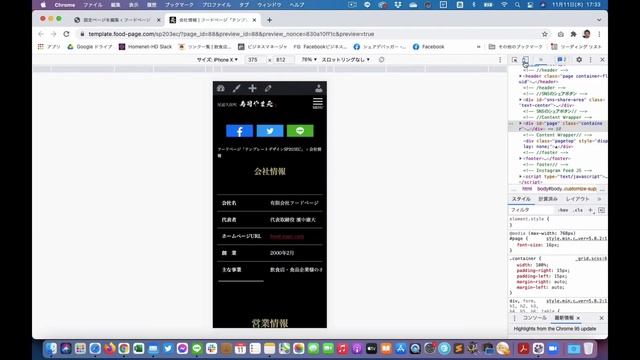The width and height of the screenshot is (640, 360).
Task: Open a new browser tab
Action: click(269, 20)
